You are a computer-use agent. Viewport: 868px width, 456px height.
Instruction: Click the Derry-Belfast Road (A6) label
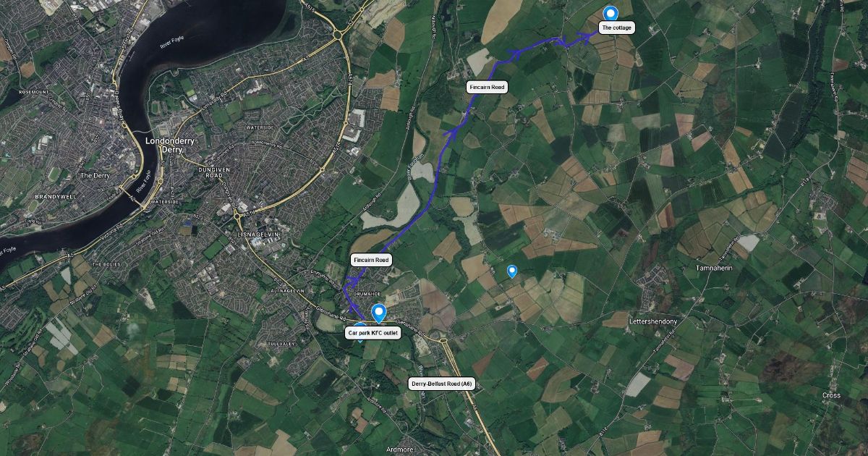[x=442, y=384]
